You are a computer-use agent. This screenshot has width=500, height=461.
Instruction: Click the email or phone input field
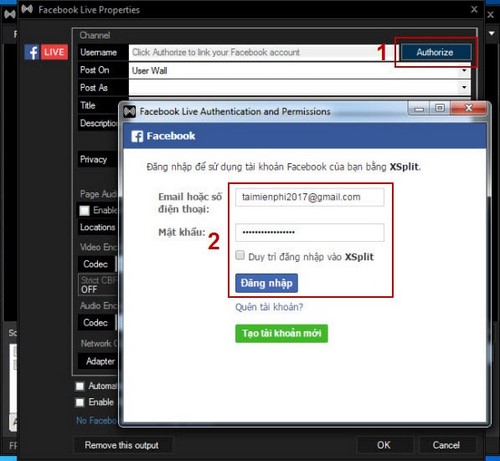click(310, 197)
